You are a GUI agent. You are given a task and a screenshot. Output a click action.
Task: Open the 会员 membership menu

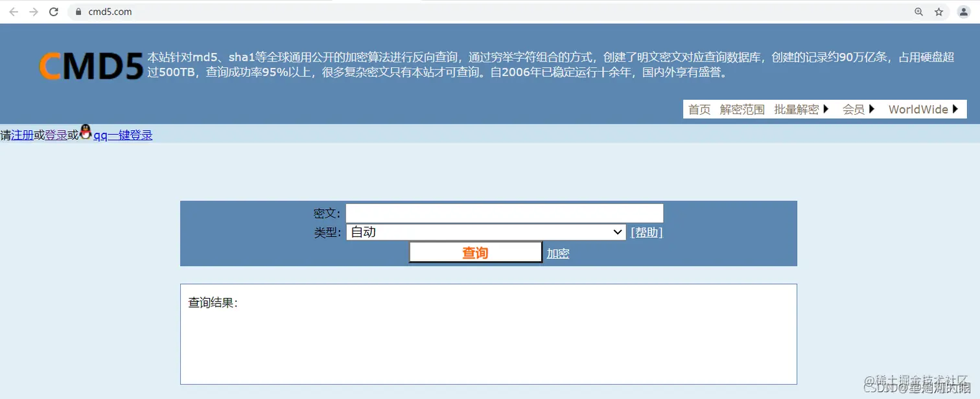tap(854, 109)
